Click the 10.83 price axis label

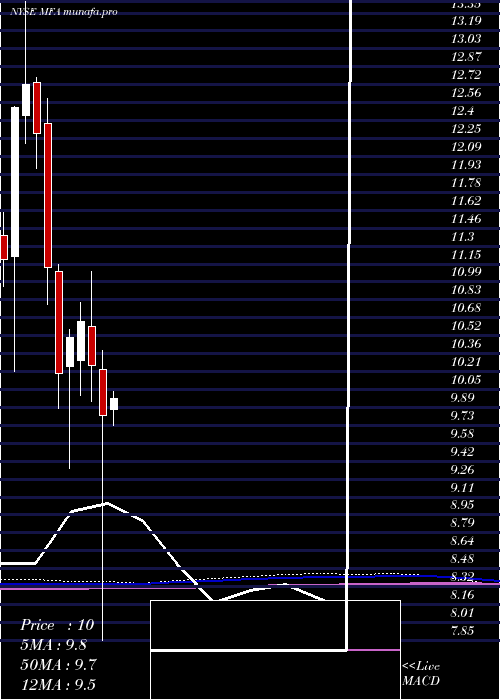[x=466, y=290]
